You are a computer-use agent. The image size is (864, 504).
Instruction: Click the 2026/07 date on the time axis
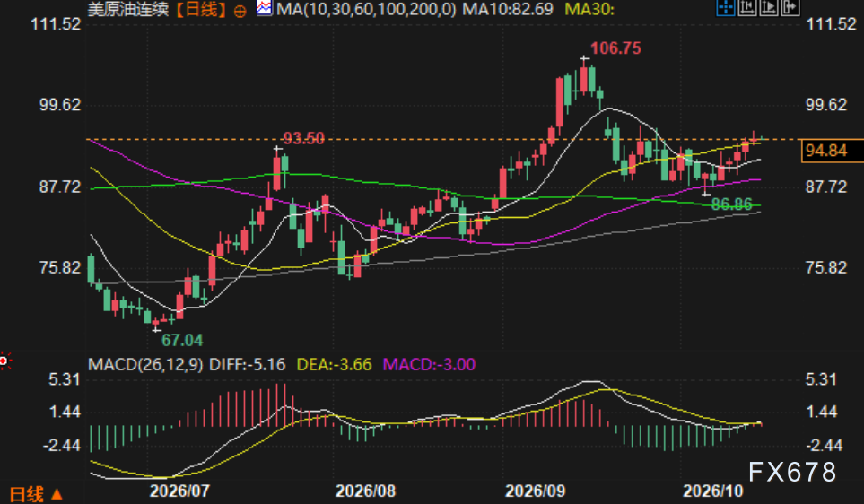[x=179, y=491]
